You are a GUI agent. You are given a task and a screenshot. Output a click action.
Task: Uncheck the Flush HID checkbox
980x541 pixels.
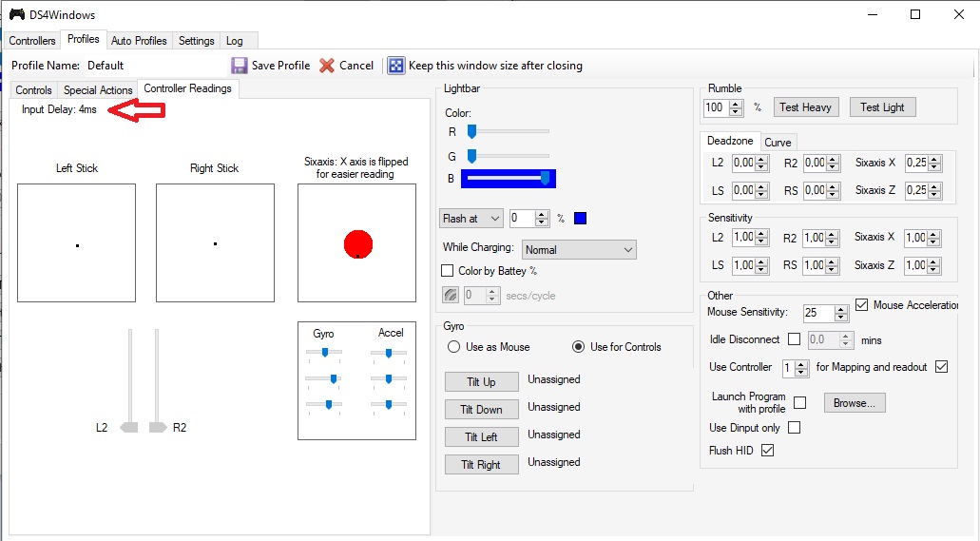pyautogui.click(x=767, y=451)
